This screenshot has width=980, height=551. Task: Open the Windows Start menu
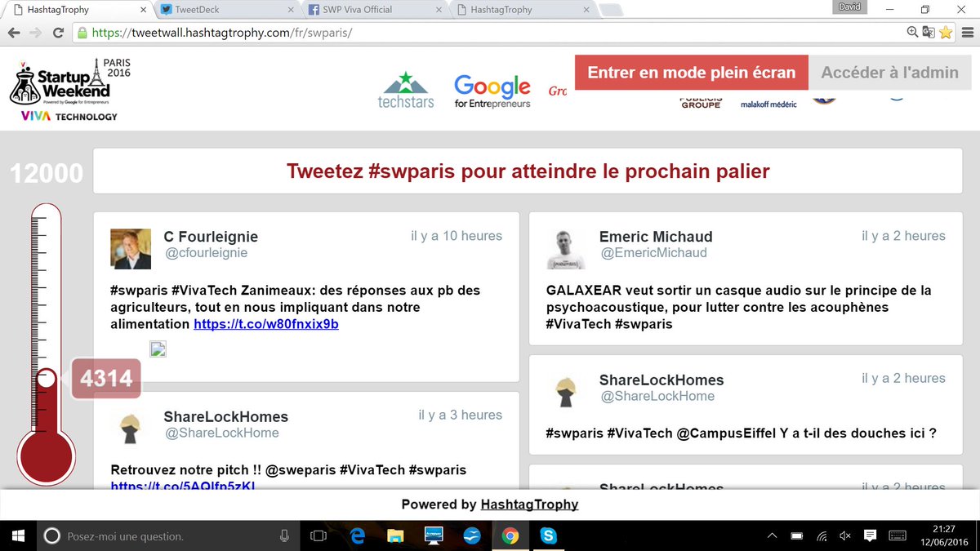click(x=18, y=535)
